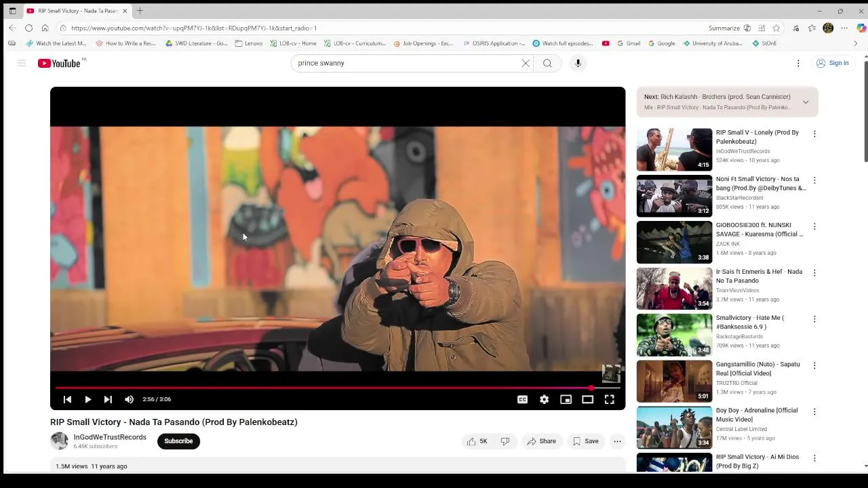868x488 pixels.
Task: Skip to the previous video
Action: pos(67,399)
